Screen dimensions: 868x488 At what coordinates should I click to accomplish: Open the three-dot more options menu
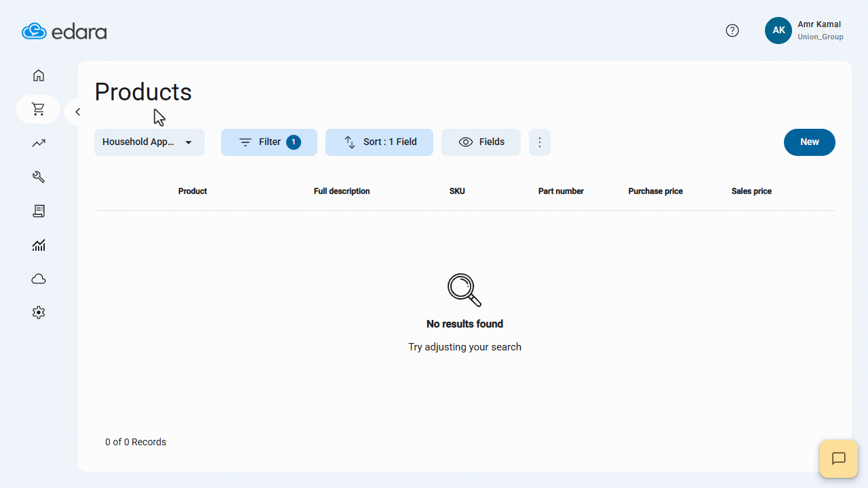[540, 142]
